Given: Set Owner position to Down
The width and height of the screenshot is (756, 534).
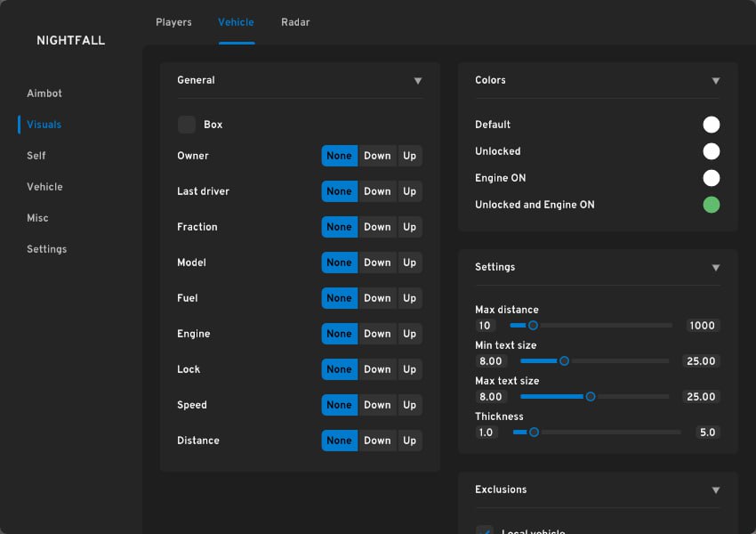Looking at the screenshot, I should coord(377,156).
